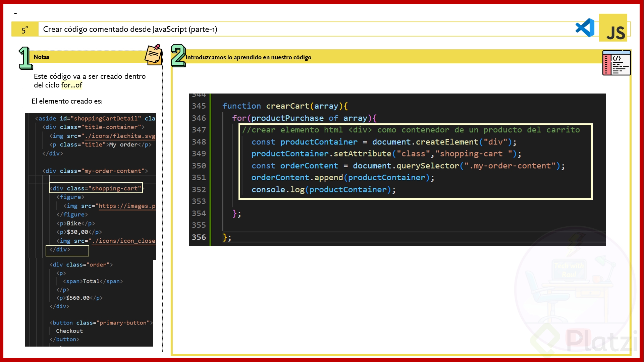The width and height of the screenshot is (644, 362).
Task: Click the slide number '5°' label
Action: coord(25,30)
